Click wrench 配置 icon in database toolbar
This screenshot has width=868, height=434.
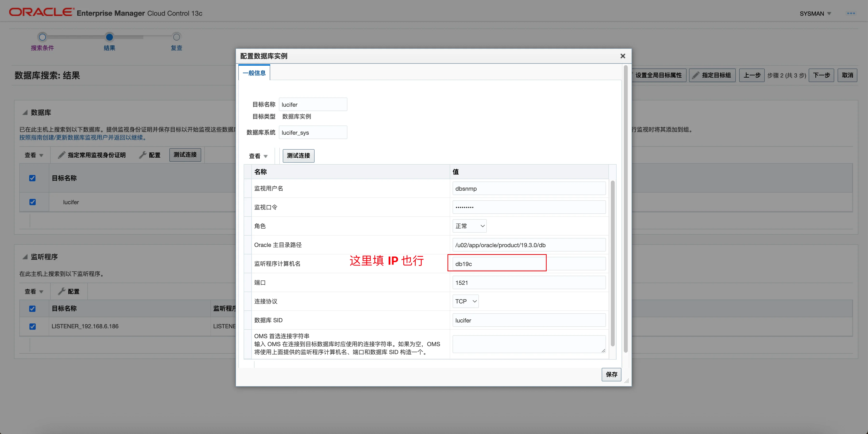[x=143, y=155]
